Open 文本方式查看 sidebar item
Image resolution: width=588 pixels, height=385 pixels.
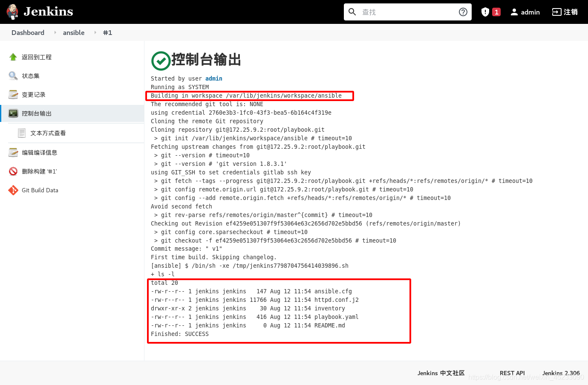(x=48, y=133)
